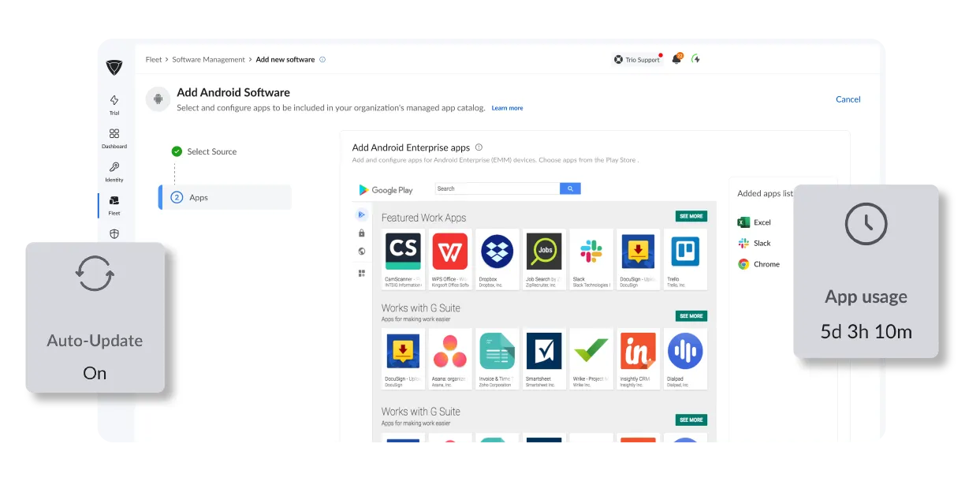Image resolution: width=980 pixels, height=481 pixels.
Task: Select Slack in Added apps list
Action: point(755,244)
